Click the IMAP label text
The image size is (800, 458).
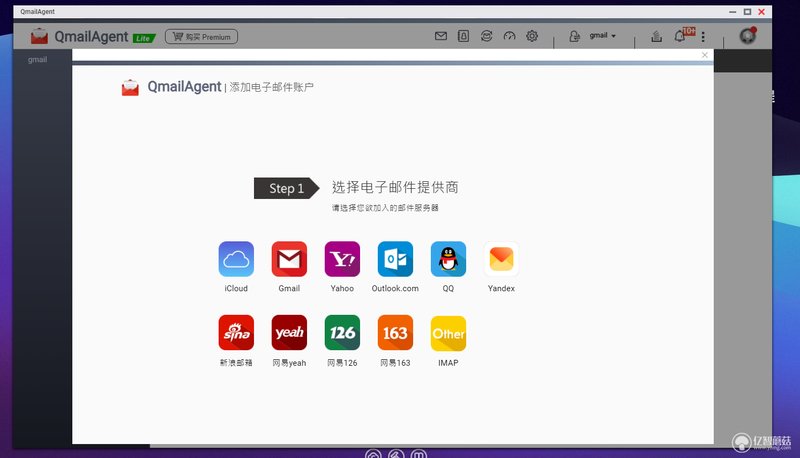[x=448, y=363]
